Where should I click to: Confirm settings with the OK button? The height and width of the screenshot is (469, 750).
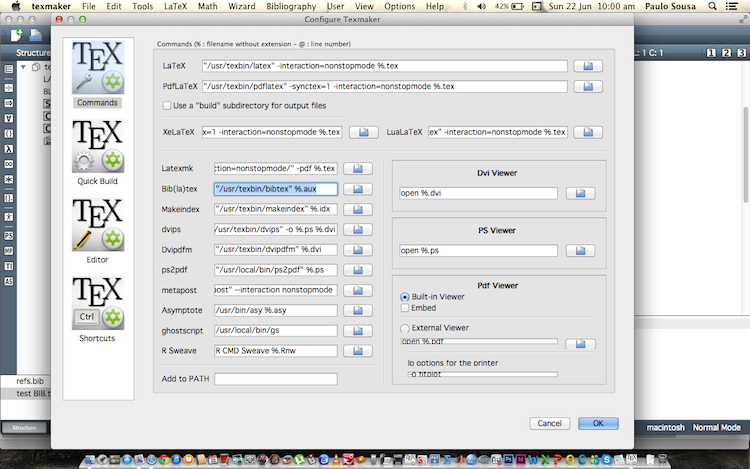(598, 423)
